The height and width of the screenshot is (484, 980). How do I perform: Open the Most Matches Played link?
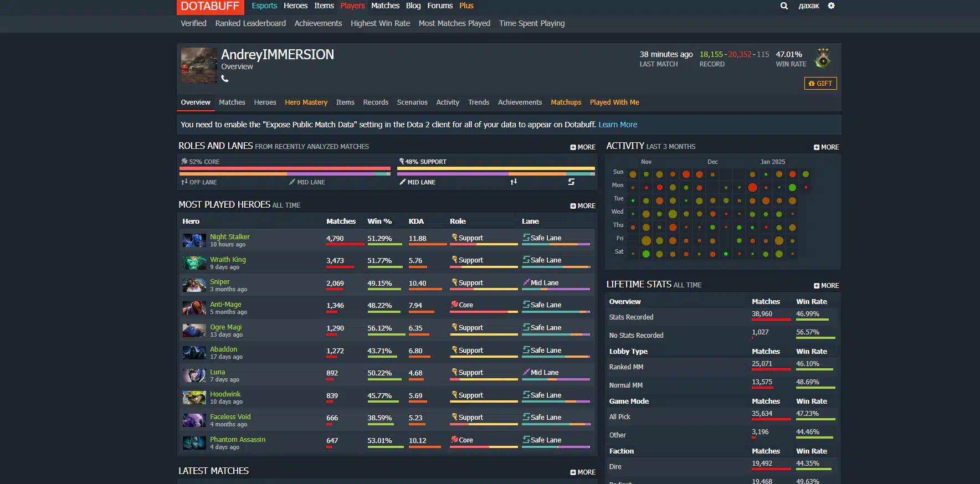coord(454,23)
